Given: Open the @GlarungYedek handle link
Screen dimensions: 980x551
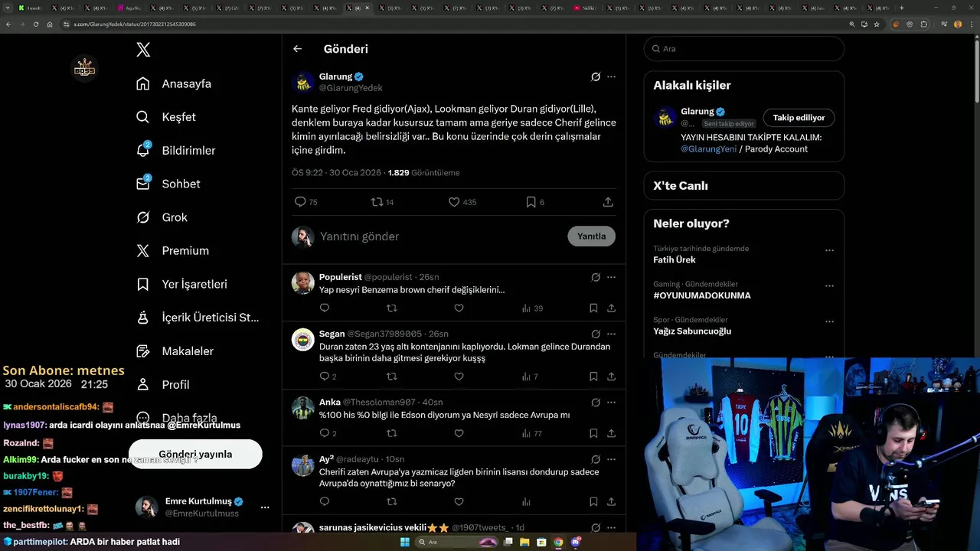Looking at the screenshot, I should (351, 88).
